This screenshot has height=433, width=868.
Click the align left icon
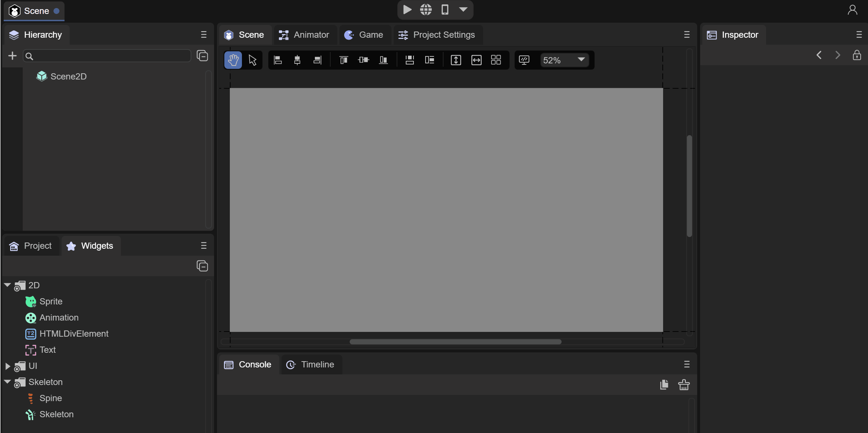pyautogui.click(x=277, y=60)
